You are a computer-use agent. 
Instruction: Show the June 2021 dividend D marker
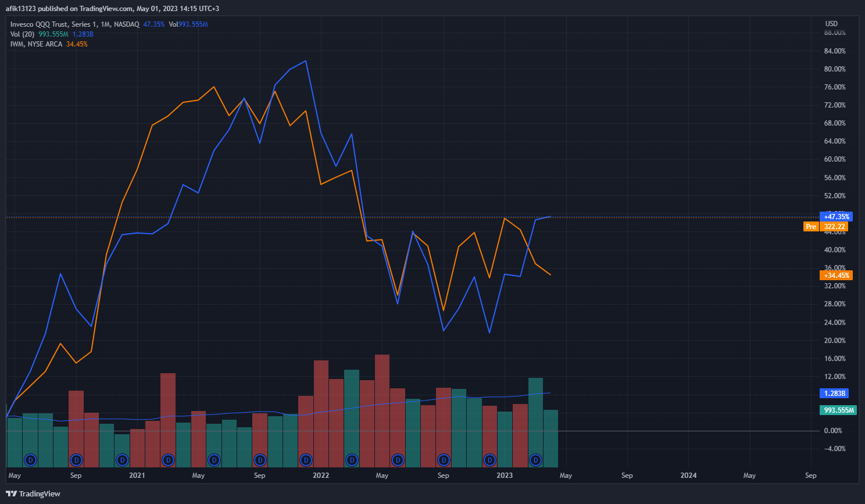tap(214, 460)
